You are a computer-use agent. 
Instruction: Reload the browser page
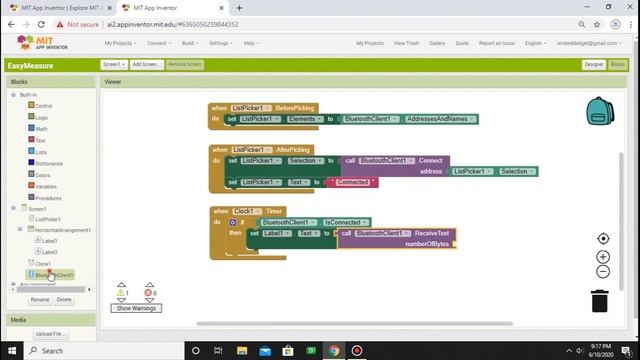(41, 24)
